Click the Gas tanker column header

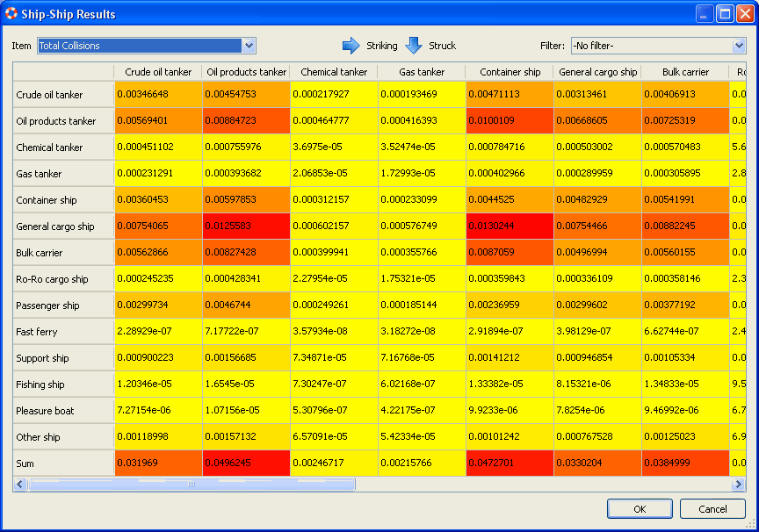point(422,72)
